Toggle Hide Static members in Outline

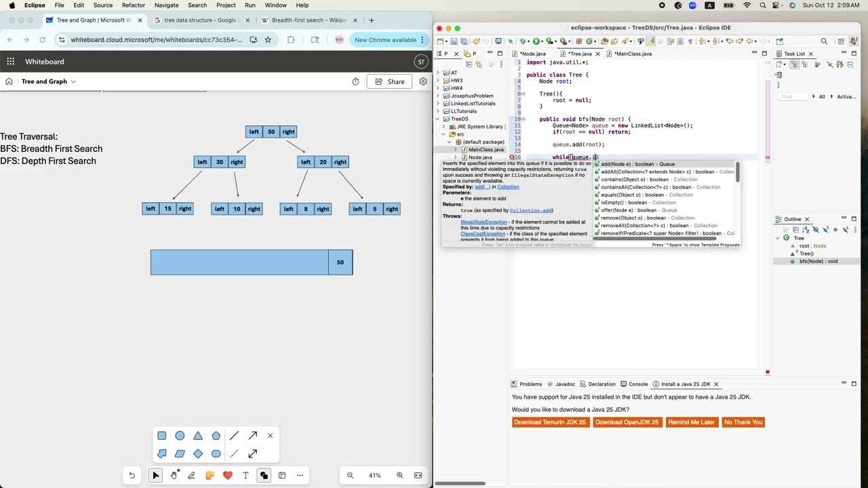tap(825, 230)
